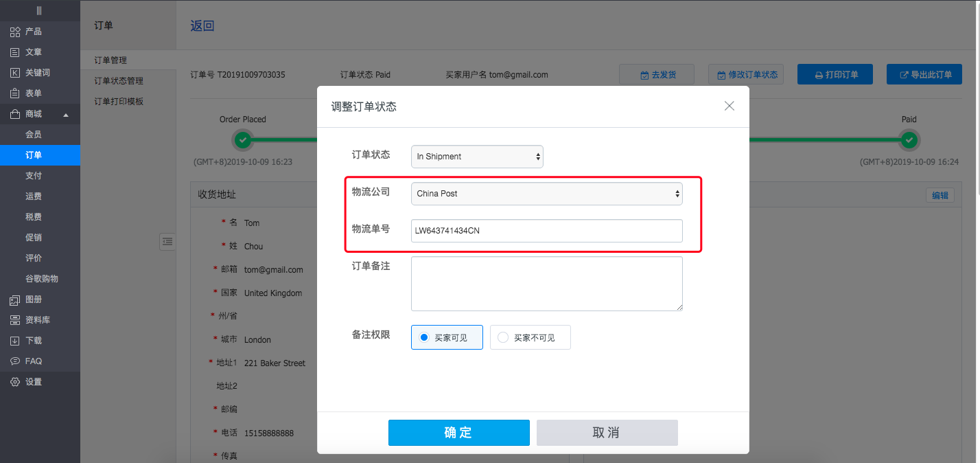Image resolution: width=980 pixels, height=463 pixels.
Task: Close the 调整订单状态 dialog
Action: (x=729, y=106)
